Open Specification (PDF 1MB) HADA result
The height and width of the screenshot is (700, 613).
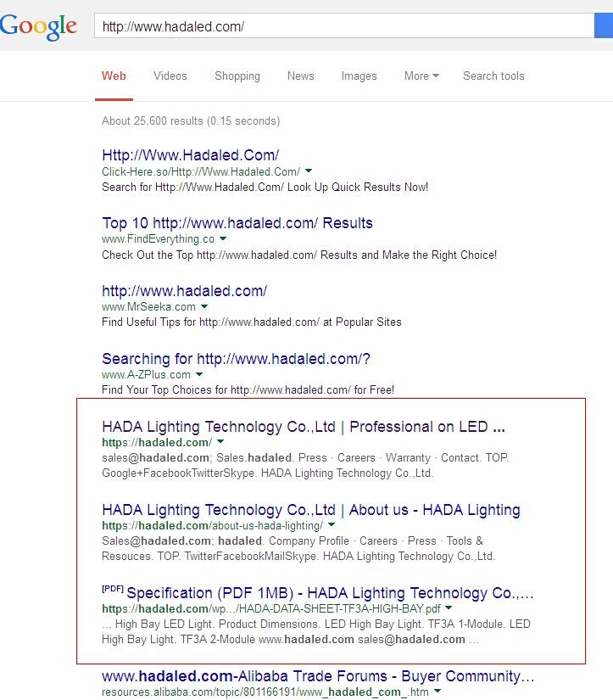(330, 593)
